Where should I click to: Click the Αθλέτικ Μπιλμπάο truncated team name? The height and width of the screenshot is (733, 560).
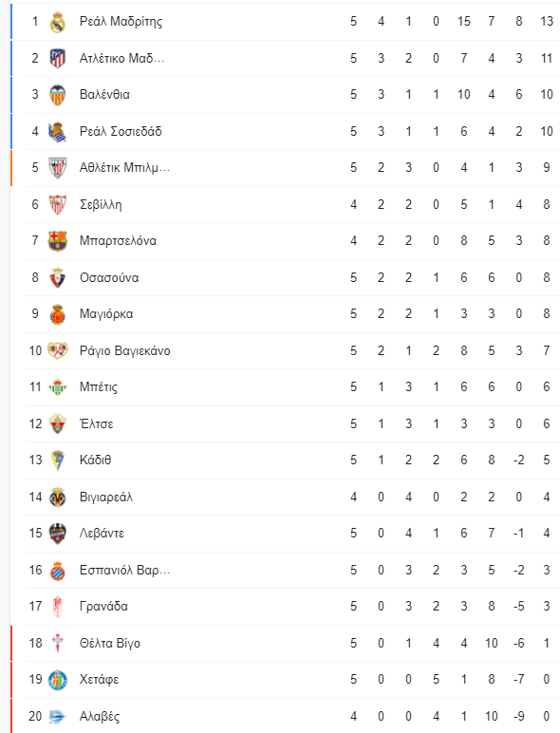click(x=124, y=167)
